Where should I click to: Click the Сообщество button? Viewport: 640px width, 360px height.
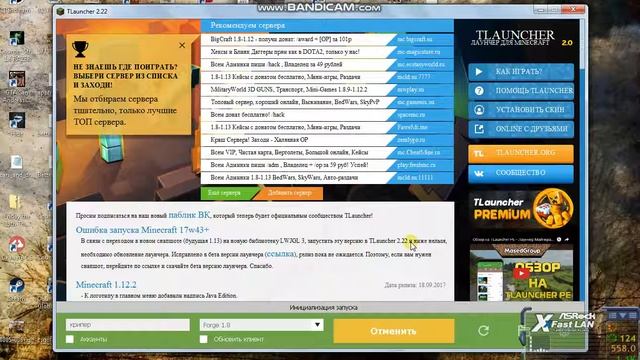521,173
